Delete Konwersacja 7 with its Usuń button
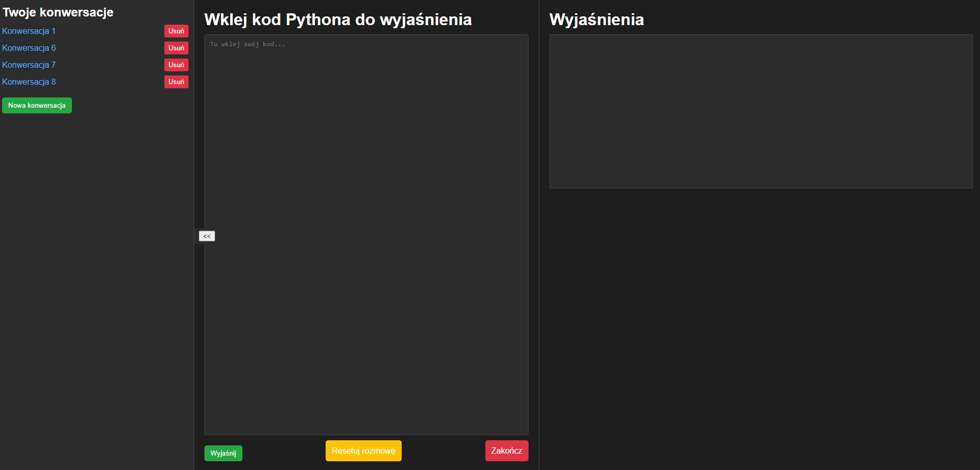Viewport: 980px width, 470px height. coord(176,65)
